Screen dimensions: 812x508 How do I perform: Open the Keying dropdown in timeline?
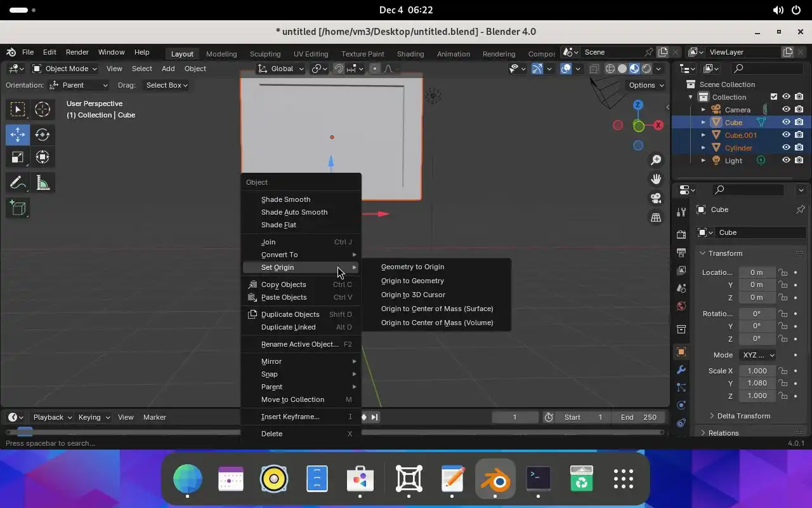click(94, 417)
